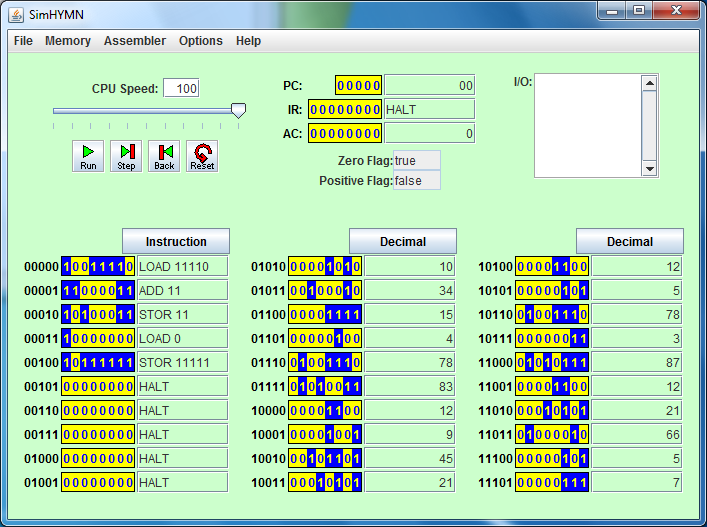Close the SimHYMN window
This screenshot has width=707, height=527.
click(675, 10)
